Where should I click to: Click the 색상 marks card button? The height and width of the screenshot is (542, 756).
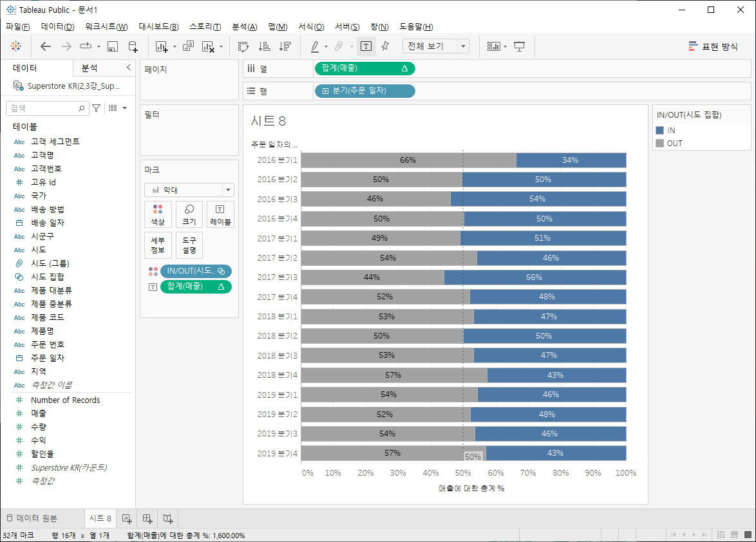(158, 214)
